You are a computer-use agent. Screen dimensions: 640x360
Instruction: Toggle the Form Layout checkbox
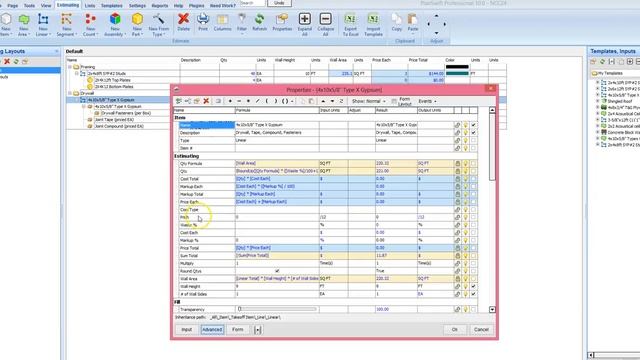click(393, 101)
